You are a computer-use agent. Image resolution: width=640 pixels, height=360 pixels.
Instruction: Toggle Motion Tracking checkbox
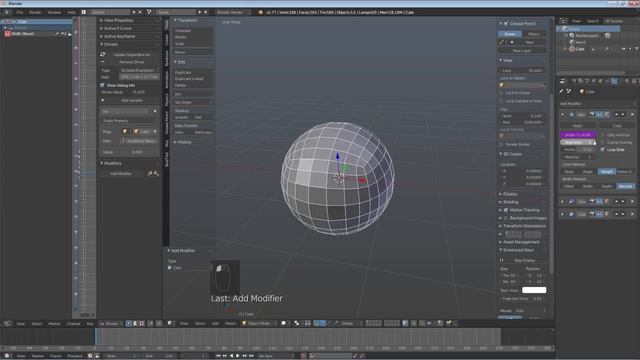(x=506, y=210)
